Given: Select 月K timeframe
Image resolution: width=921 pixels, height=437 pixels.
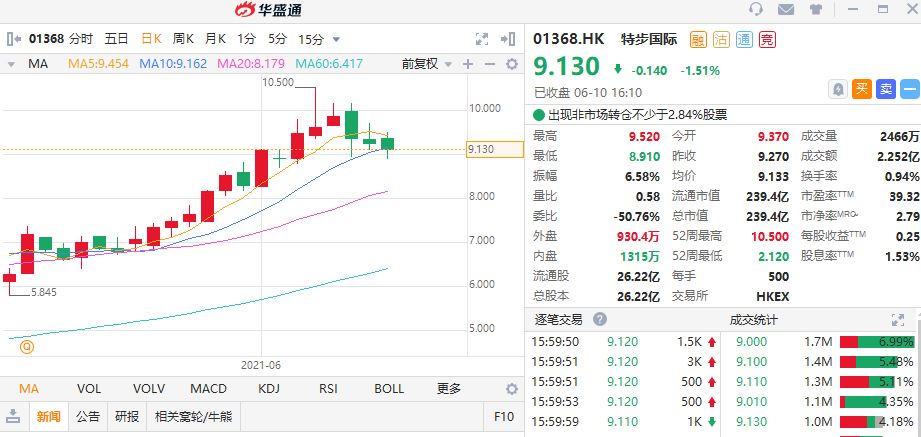Looking at the screenshot, I should tap(216, 39).
